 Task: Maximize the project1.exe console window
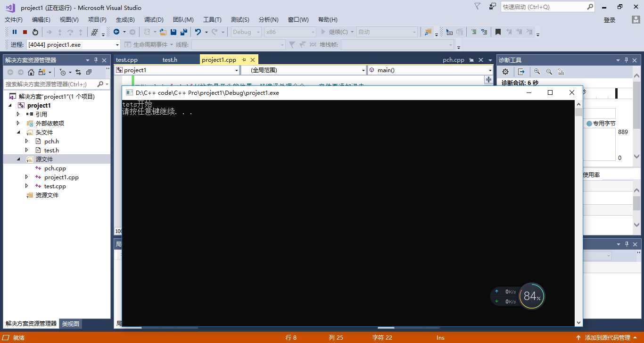click(550, 92)
